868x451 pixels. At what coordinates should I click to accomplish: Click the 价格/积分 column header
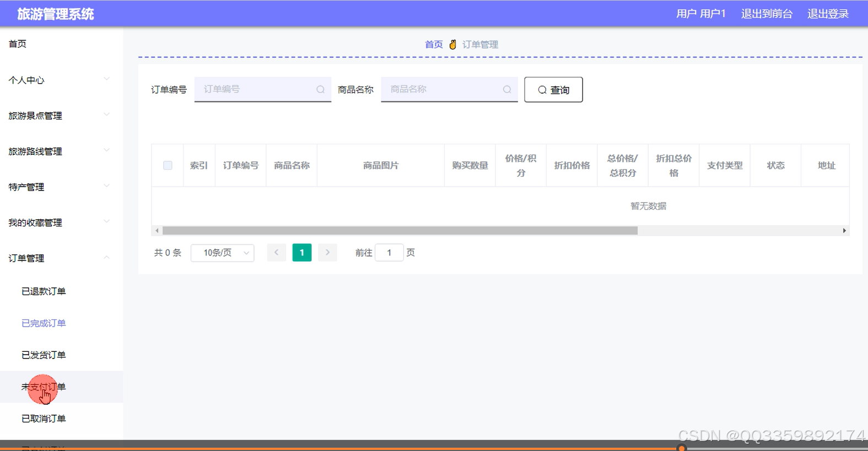(x=521, y=165)
